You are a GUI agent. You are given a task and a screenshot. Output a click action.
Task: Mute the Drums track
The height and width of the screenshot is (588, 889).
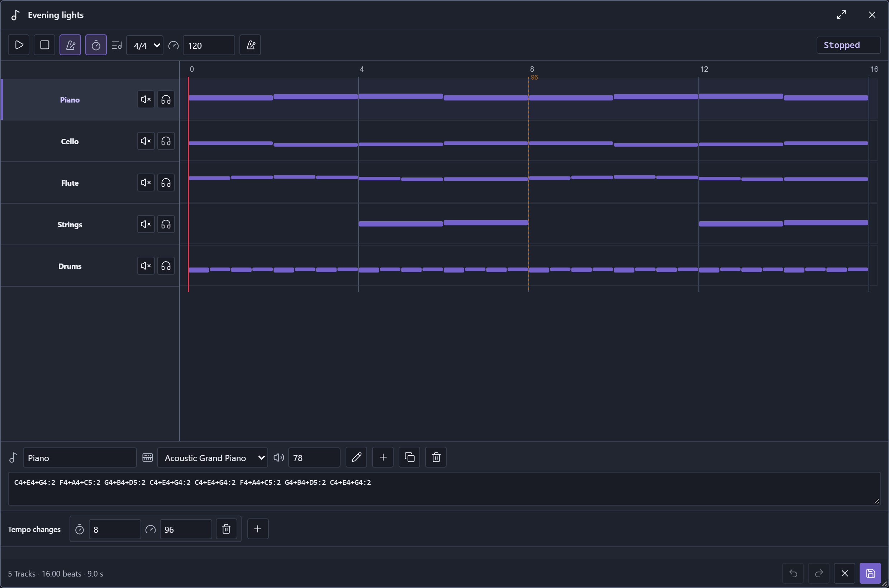pos(146,266)
